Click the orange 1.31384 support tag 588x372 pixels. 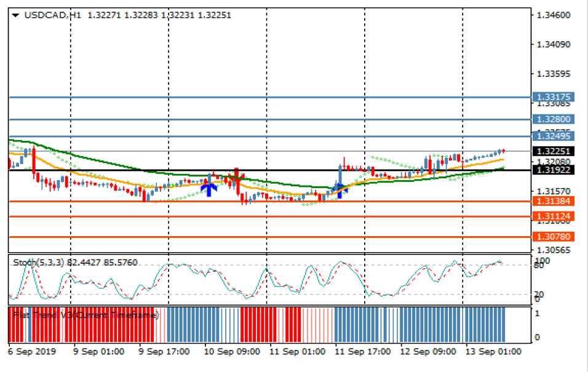tap(554, 201)
